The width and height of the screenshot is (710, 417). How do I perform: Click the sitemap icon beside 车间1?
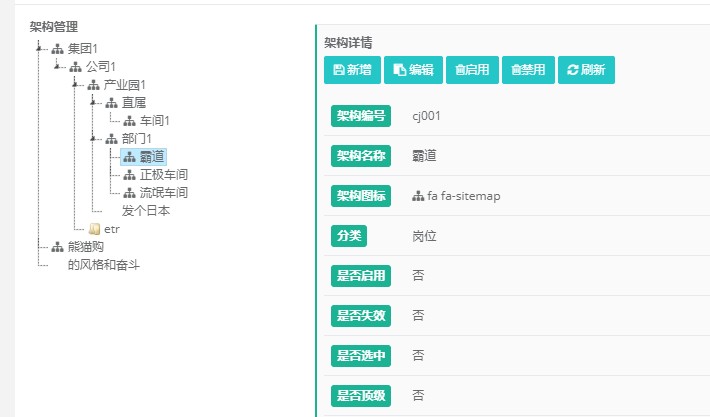[x=130, y=121]
